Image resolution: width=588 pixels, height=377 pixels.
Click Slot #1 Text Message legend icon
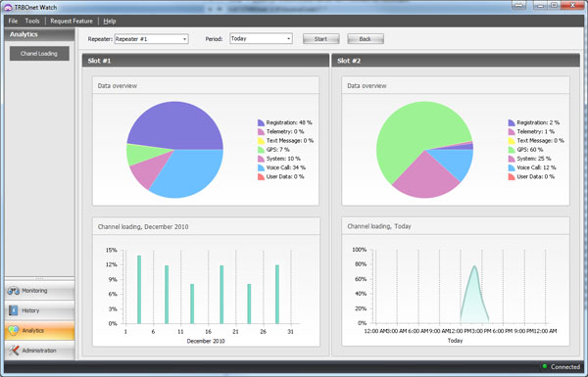pyautogui.click(x=261, y=141)
